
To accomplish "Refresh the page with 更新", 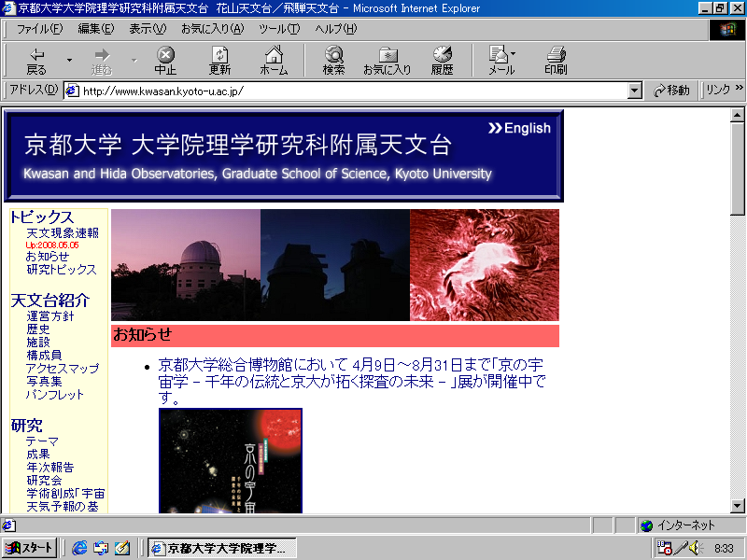I will [219, 61].
